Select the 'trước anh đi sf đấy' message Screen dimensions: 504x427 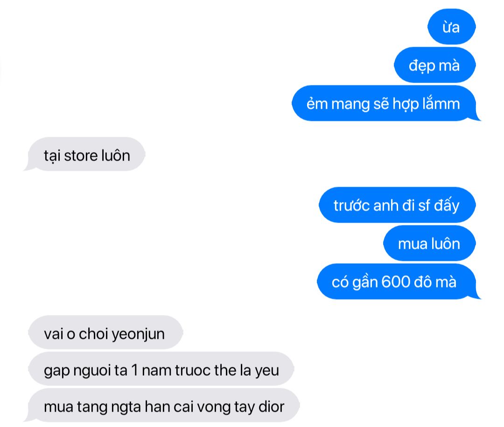click(x=397, y=205)
